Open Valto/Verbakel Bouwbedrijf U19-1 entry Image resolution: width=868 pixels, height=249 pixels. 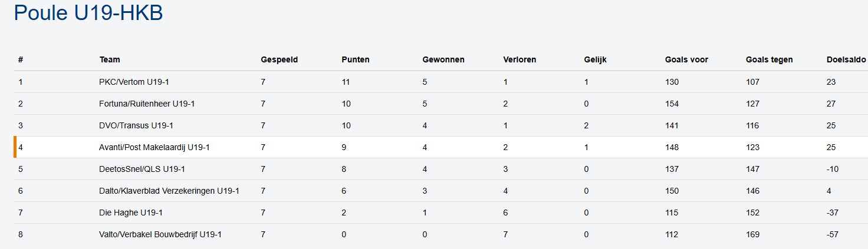coord(160,234)
